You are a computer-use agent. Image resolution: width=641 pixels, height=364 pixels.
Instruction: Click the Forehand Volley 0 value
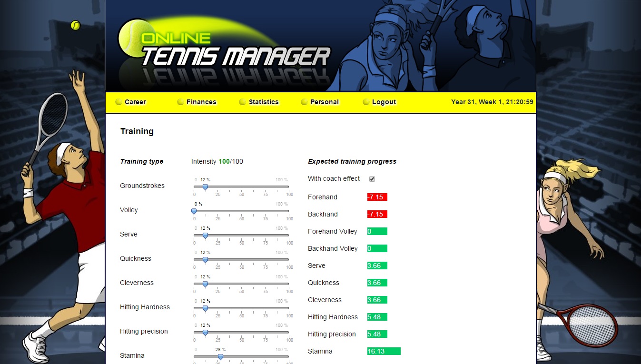click(x=377, y=231)
